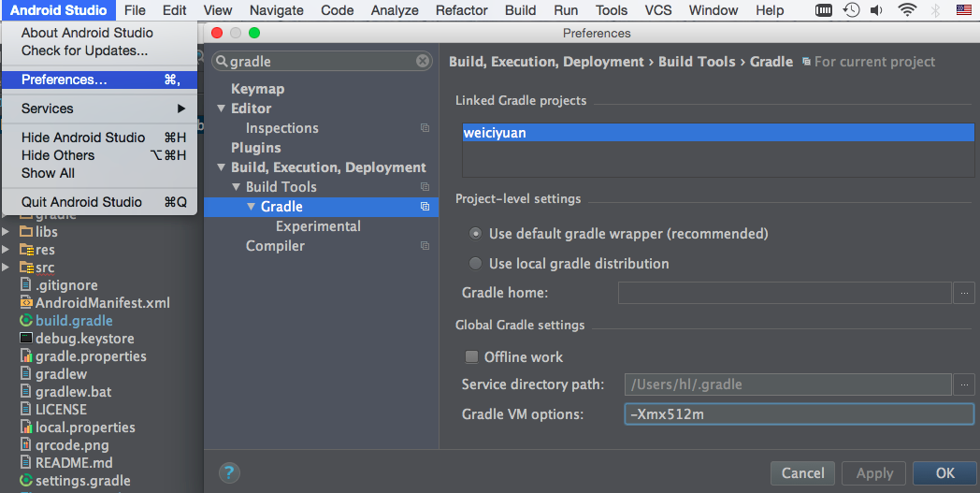The width and height of the screenshot is (980, 493).
Task: Select Experimental under Gradle
Action: pos(318,226)
